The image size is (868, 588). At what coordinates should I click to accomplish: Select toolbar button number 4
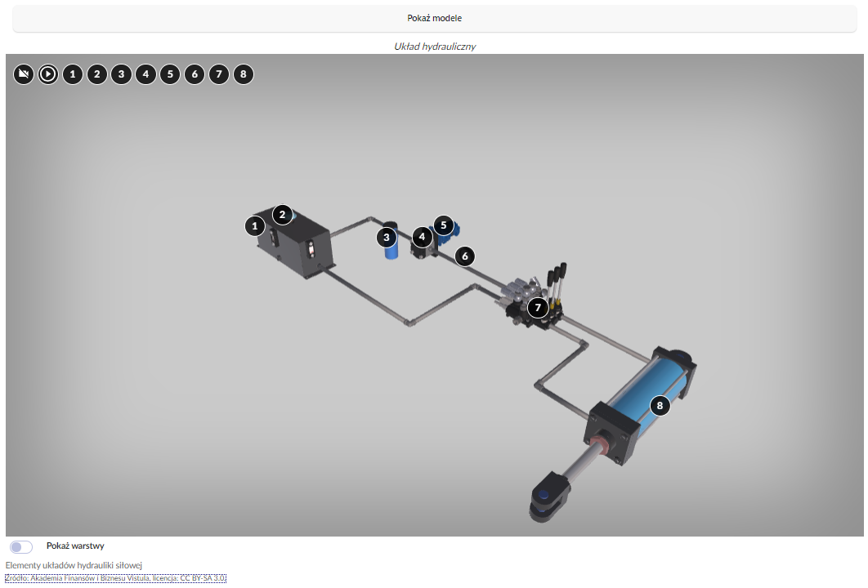[x=145, y=74]
